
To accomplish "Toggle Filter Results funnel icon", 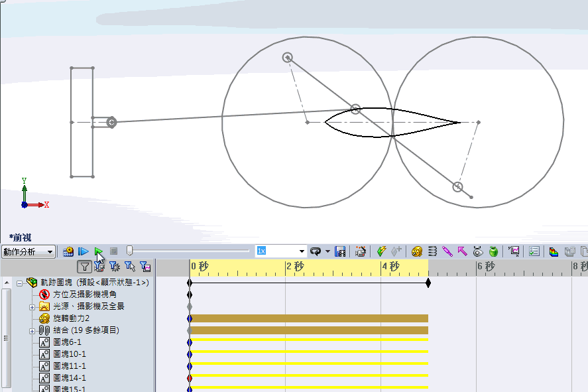I will pyautogui.click(x=145, y=267).
